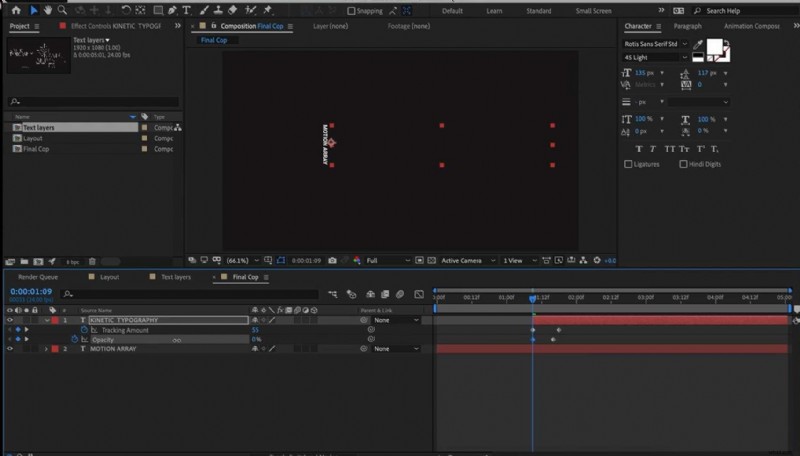Create new folder in Project panel
This screenshot has width=800, height=456.
(x=24, y=262)
